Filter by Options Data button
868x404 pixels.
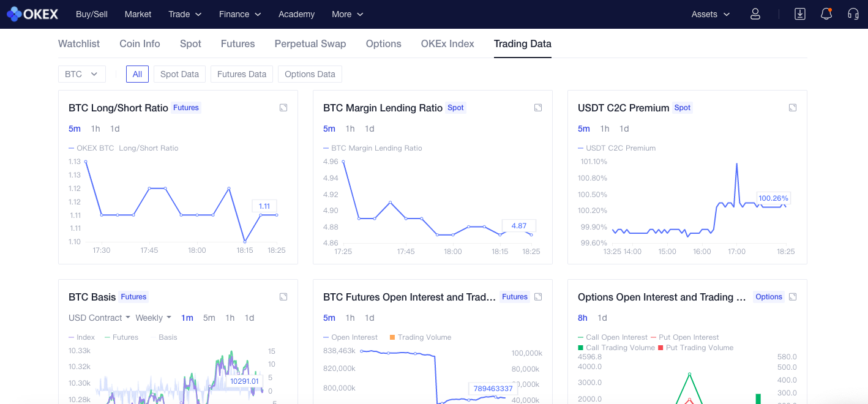tap(310, 74)
